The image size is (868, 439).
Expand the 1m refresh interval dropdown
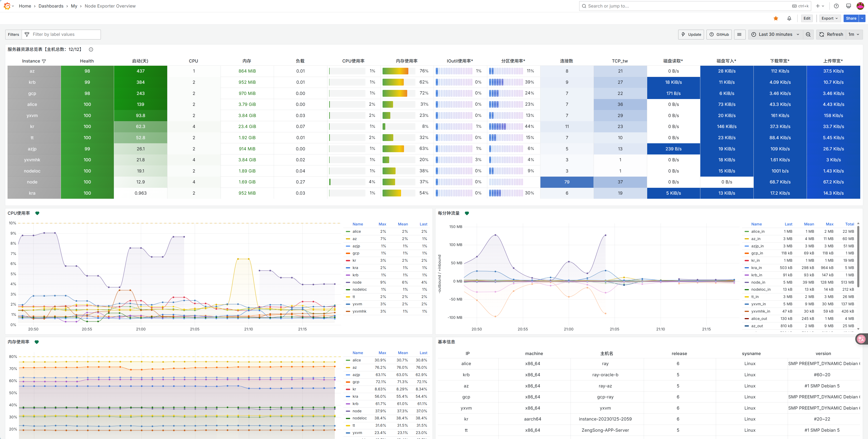click(x=853, y=34)
